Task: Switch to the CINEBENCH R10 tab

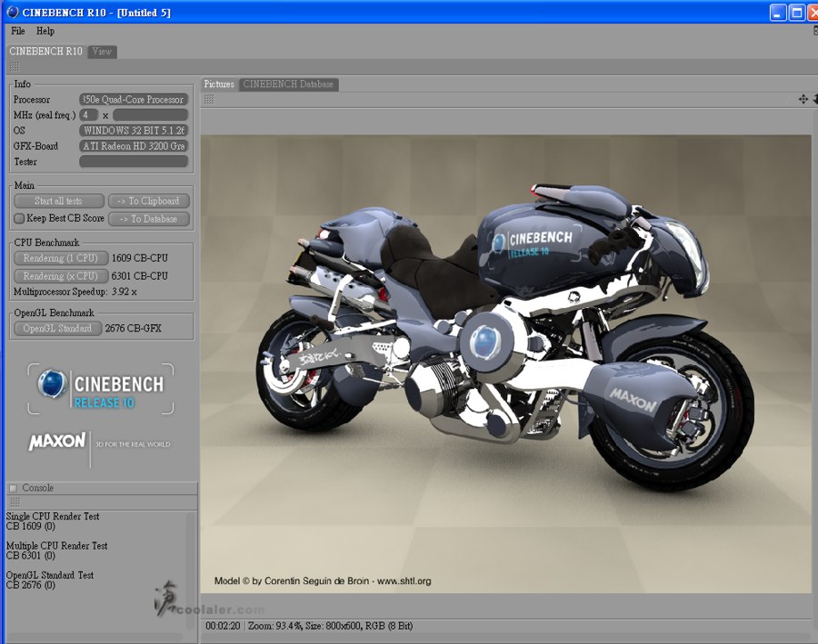Action: tap(46, 51)
